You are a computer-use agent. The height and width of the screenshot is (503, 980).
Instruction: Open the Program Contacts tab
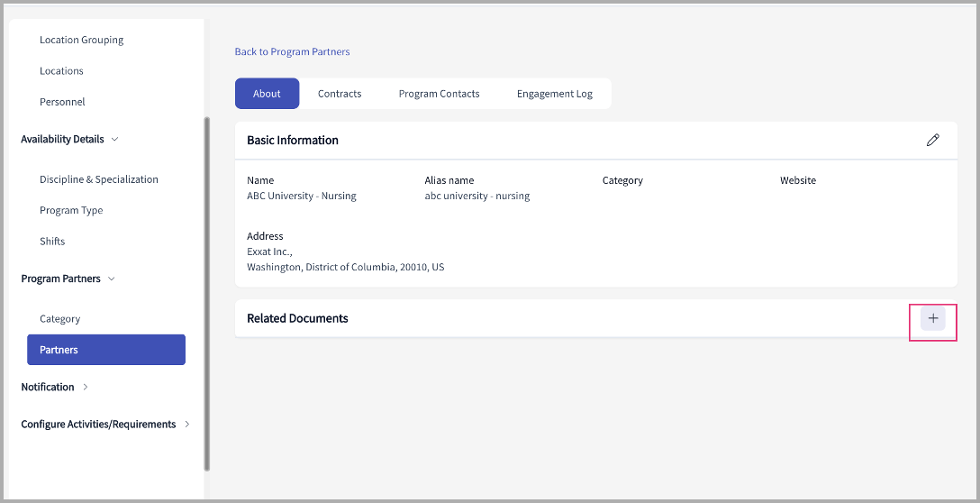[x=439, y=94]
